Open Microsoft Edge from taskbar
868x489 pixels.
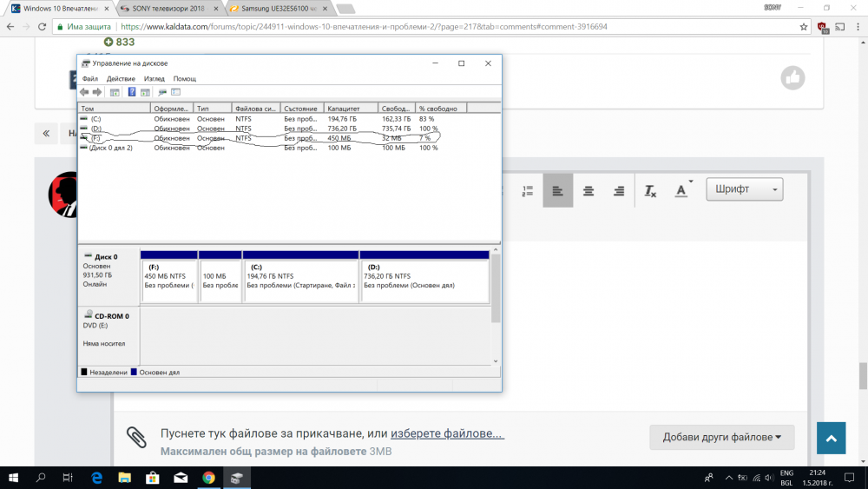(97, 478)
